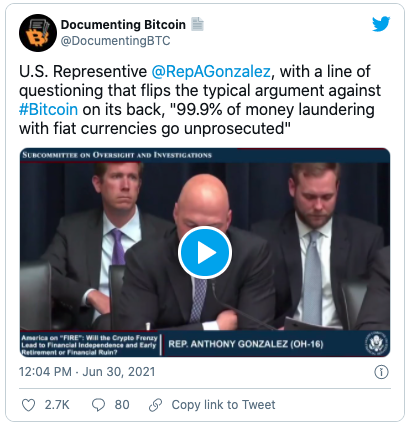The height and width of the screenshot is (431, 409).
Task: Open the @DocumentingBTC handle
Action: tap(115, 41)
